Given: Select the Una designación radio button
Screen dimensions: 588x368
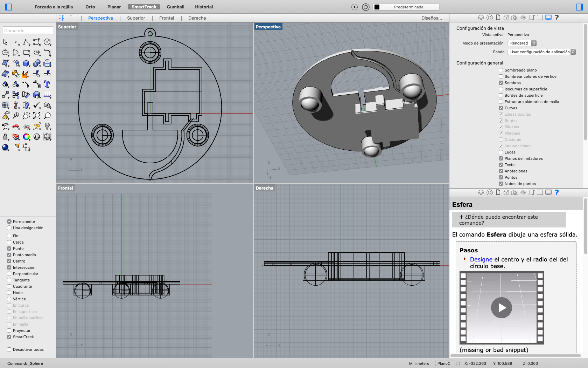Looking at the screenshot, I should tap(9, 228).
